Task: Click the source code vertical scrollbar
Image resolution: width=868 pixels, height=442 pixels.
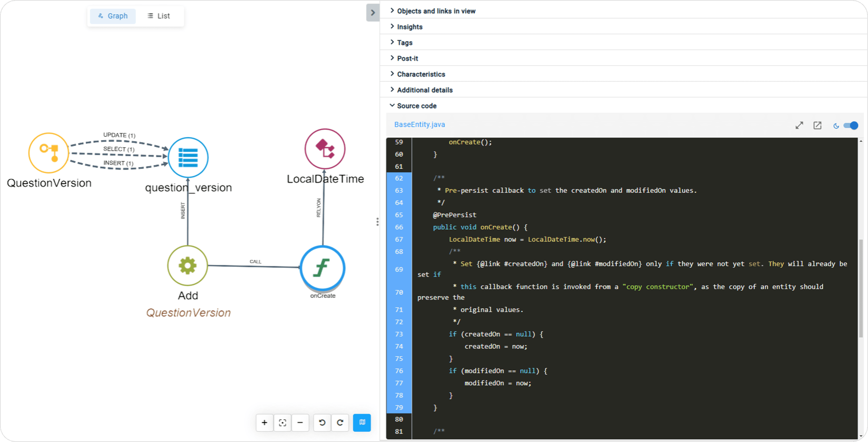Action: pos(861,287)
